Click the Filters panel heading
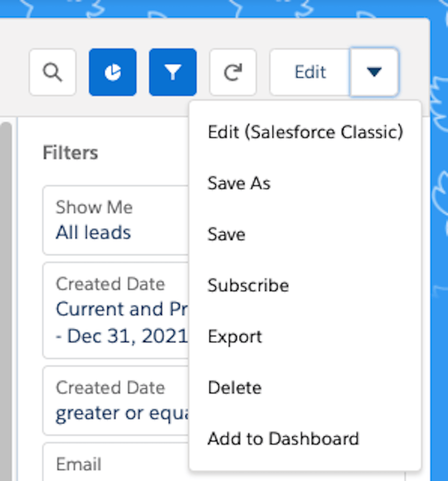 pos(71,153)
